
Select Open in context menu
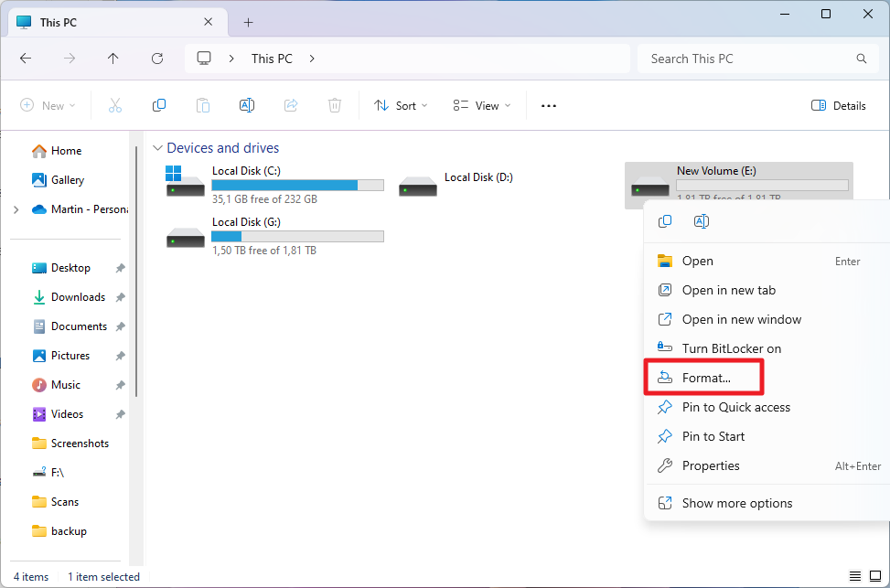[x=768, y=262]
